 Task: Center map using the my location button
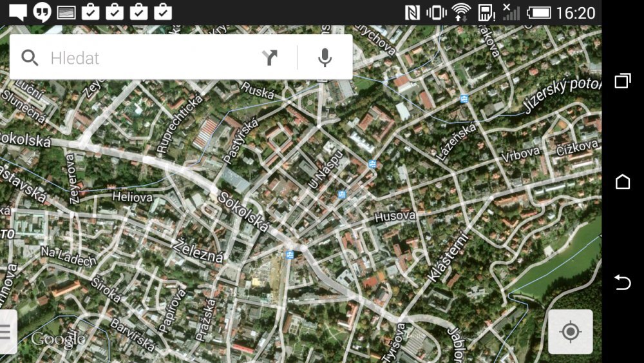point(570,332)
